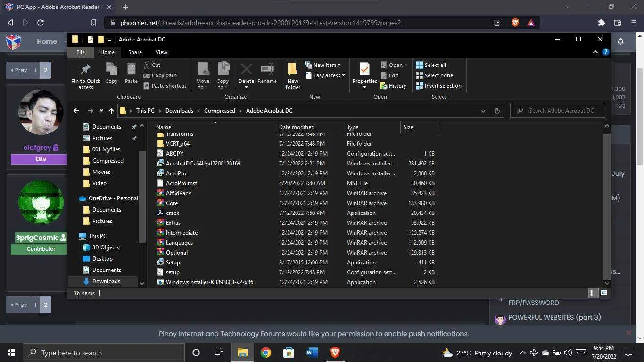Click Select all

pyautogui.click(x=431, y=65)
